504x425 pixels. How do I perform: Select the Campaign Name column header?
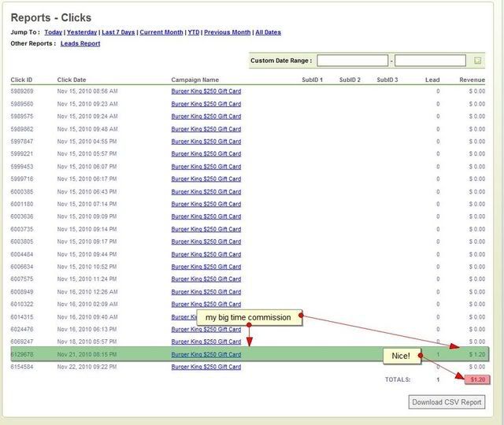coord(195,79)
